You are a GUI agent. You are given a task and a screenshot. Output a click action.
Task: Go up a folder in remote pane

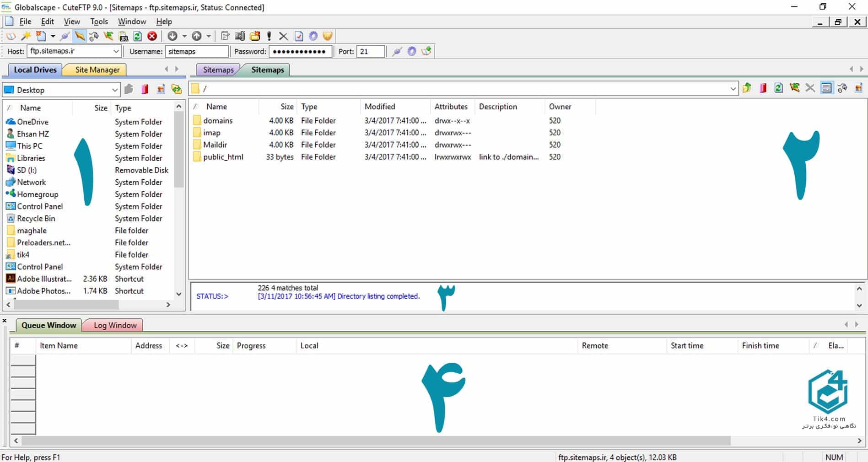(747, 88)
